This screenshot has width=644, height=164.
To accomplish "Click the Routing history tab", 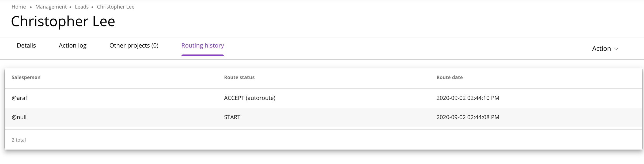I will point(203,46).
